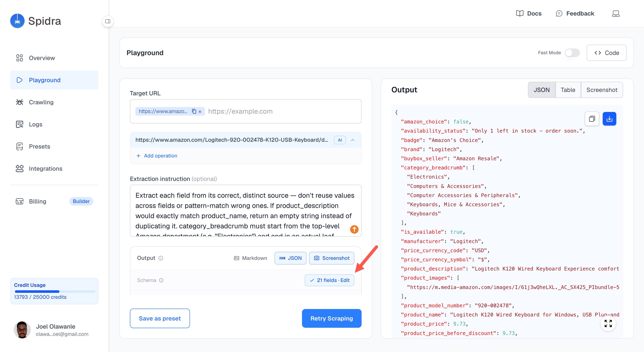644x352 pixels.
Task: Collapse the Amazon URL operations row
Action: click(352, 140)
